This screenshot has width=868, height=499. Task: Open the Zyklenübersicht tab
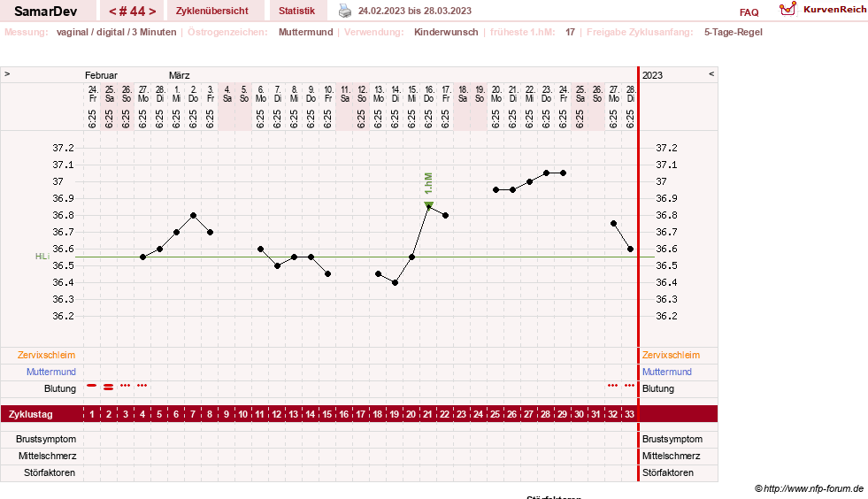point(212,11)
